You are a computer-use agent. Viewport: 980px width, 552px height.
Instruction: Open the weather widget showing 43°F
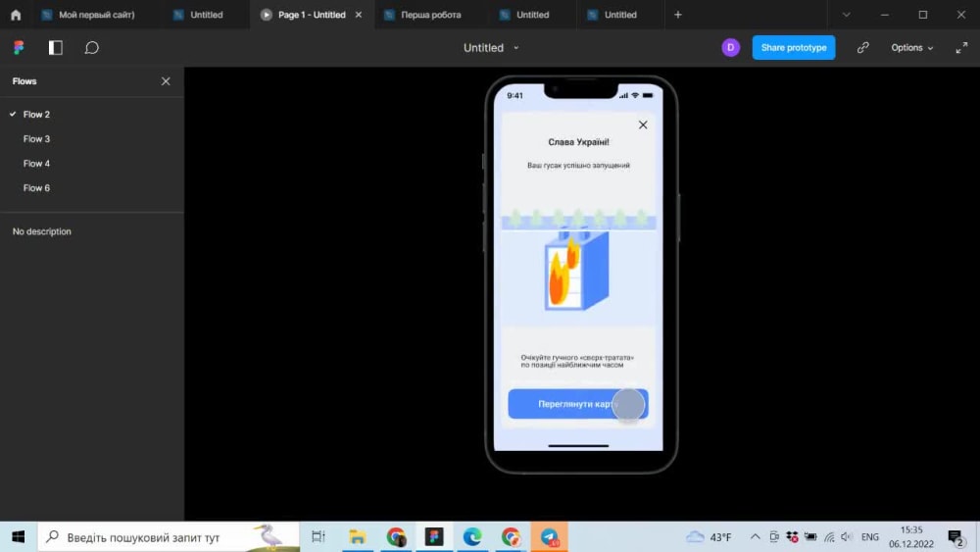(709, 537)
